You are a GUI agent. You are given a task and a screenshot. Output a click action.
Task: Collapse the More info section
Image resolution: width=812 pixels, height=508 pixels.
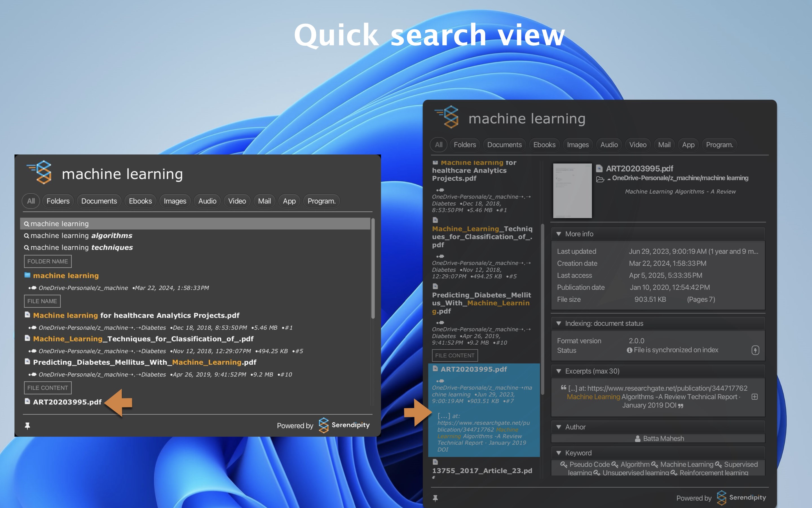click(x=559, y=234)
